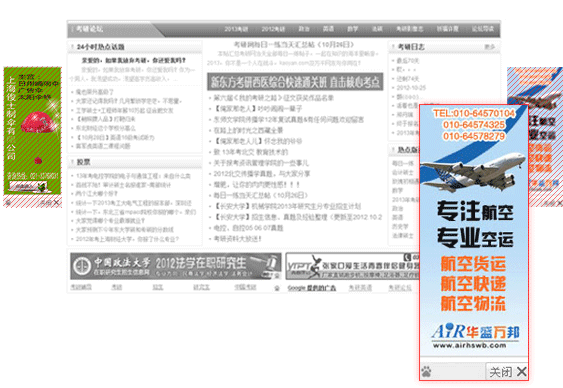Image resolution: width=563 pixels, height=388 pixels.
Task: Open the headline 考研网每日一练当天汇总帖 at top center
Action: [294, 45]
